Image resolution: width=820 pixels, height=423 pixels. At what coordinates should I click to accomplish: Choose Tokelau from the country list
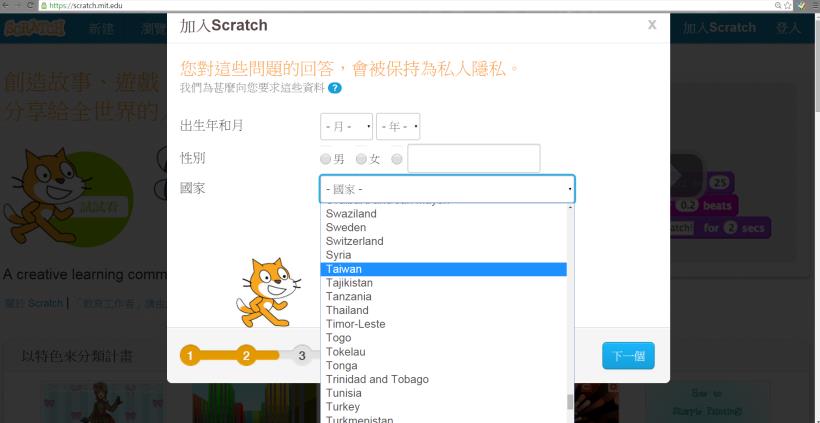click(443, 352)
